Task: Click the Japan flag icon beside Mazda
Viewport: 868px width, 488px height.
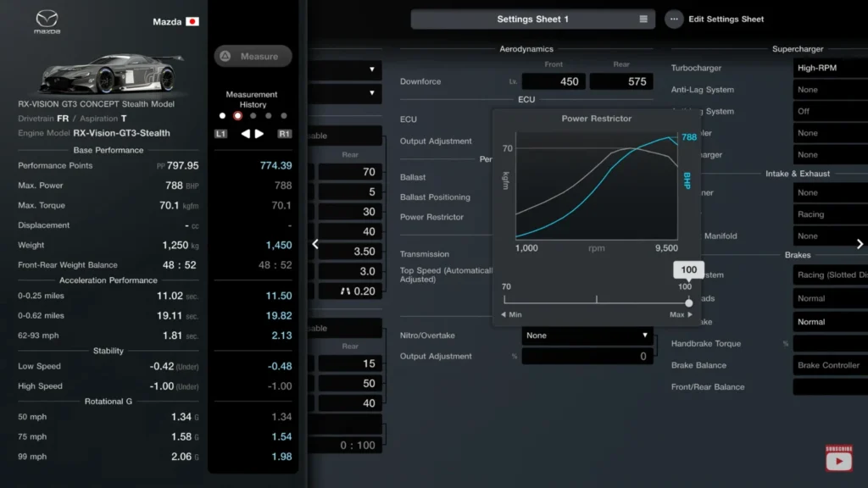Action: coord(192,21)
